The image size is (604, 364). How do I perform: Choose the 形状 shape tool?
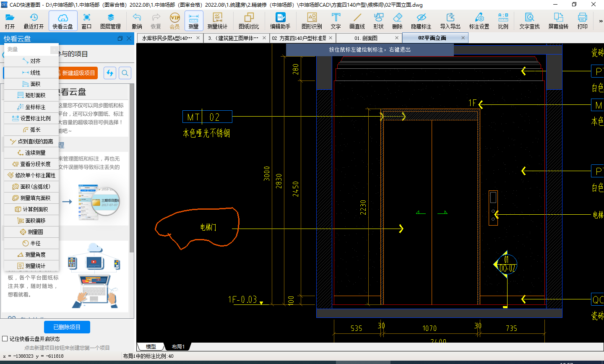tap(378, 21)
